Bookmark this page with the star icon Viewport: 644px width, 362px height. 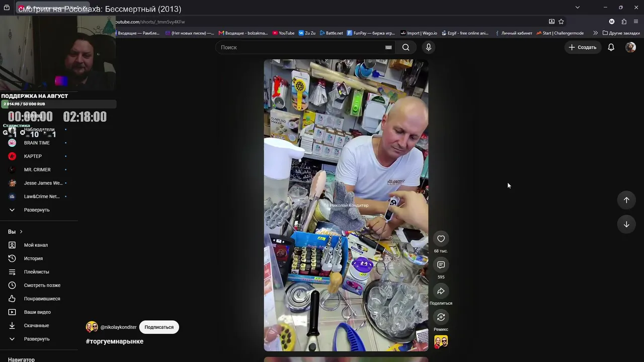click(x=561, y=22)
